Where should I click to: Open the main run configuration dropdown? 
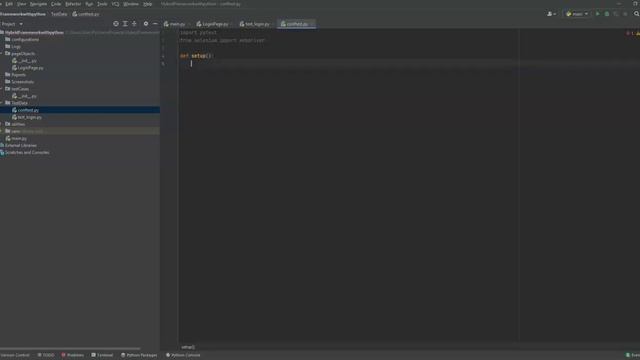tap(577, 14)
